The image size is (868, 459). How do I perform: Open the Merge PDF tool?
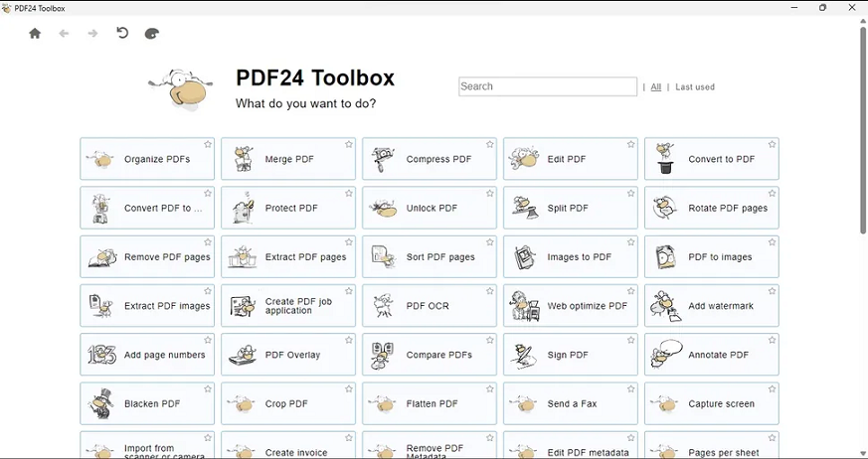tap(288, 159)
